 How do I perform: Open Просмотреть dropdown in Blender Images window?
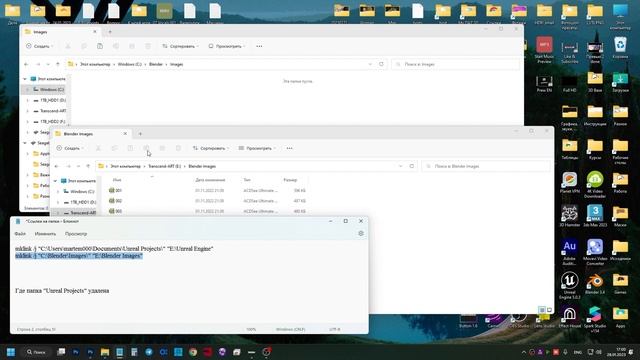[x=257, y=148]
